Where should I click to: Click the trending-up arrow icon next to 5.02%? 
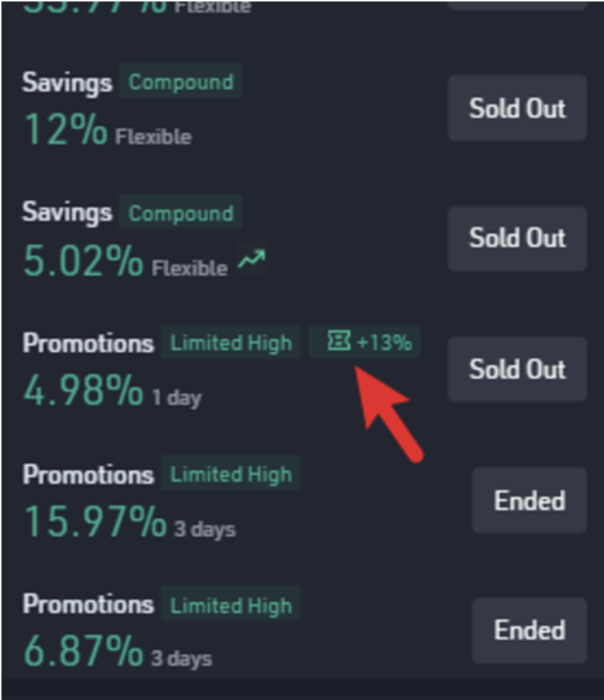point(252,259)
